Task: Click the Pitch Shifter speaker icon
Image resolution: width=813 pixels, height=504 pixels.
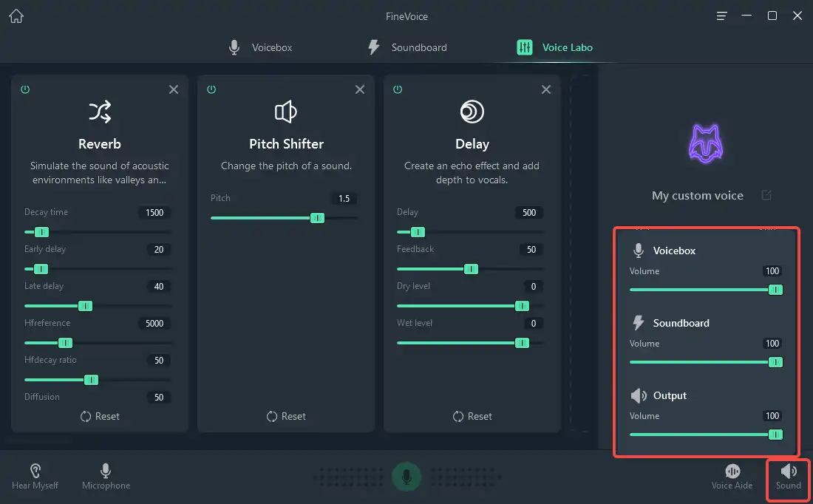Action: [x=286, y=112]
